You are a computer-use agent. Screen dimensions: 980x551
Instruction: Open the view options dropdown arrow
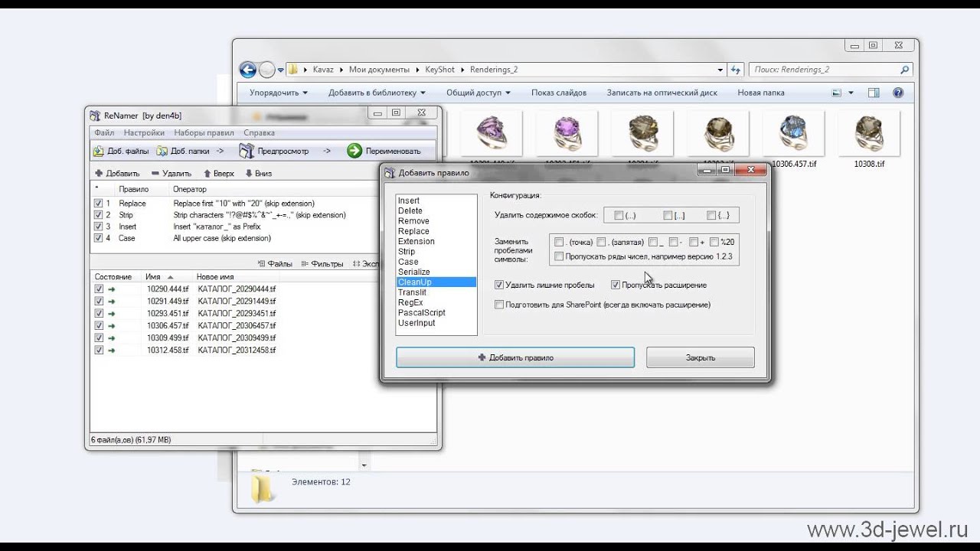tap(850, 93)
